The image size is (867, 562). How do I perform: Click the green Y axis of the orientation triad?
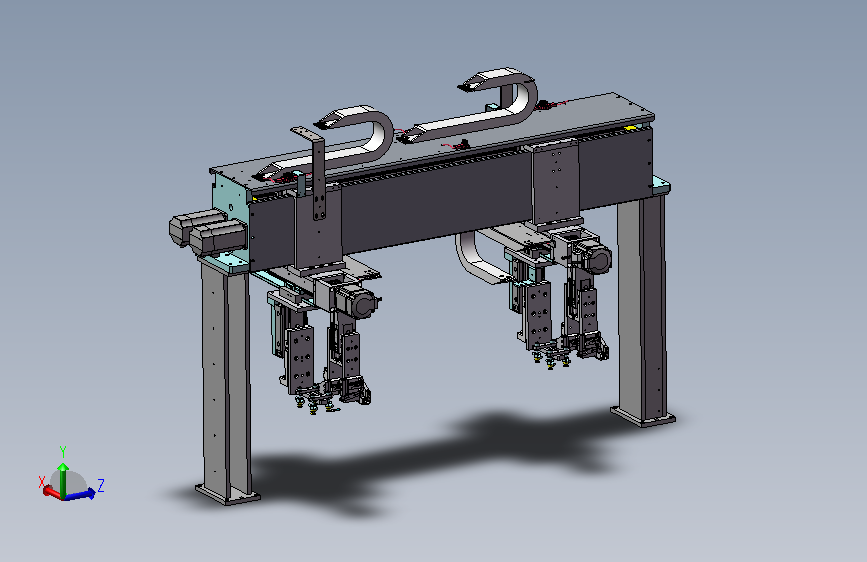tap(63, 480)
